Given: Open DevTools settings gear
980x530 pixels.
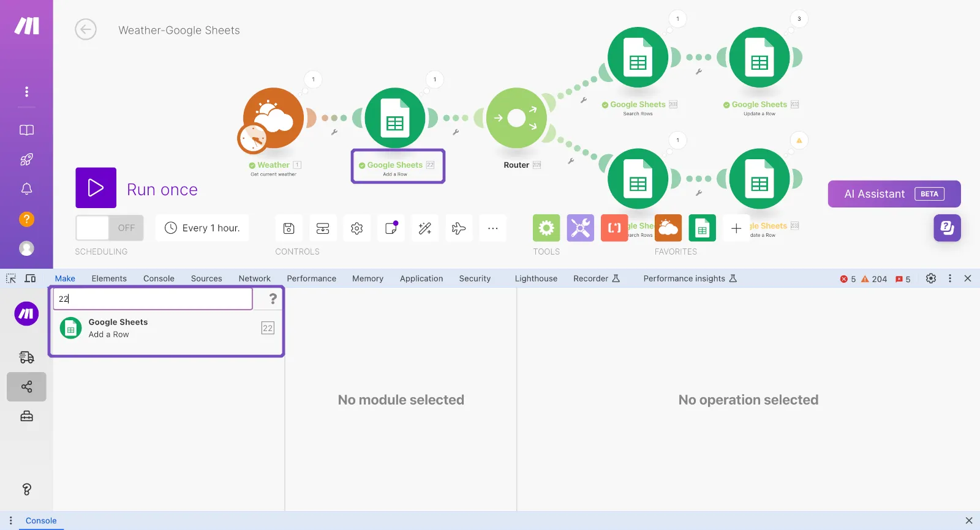Looking at the screenshot, I should 931,278.
